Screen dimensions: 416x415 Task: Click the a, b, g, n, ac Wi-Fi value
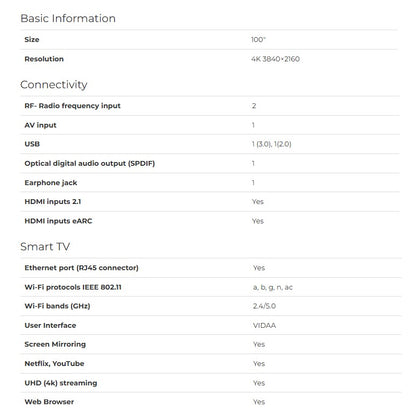[x=273, y=287]
